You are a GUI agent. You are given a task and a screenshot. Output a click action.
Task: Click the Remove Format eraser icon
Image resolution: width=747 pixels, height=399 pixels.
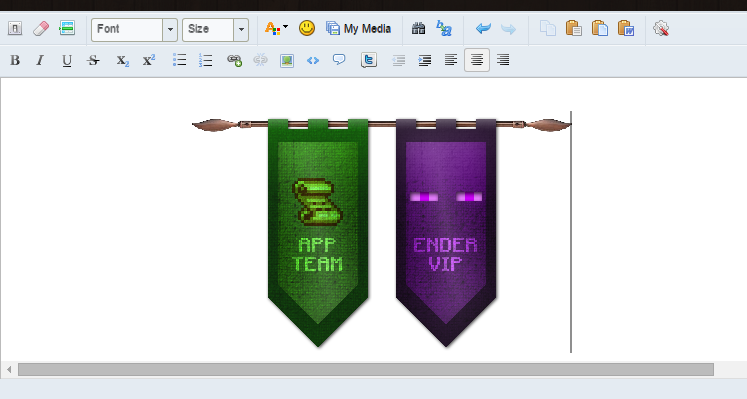[x=41, y=29]
